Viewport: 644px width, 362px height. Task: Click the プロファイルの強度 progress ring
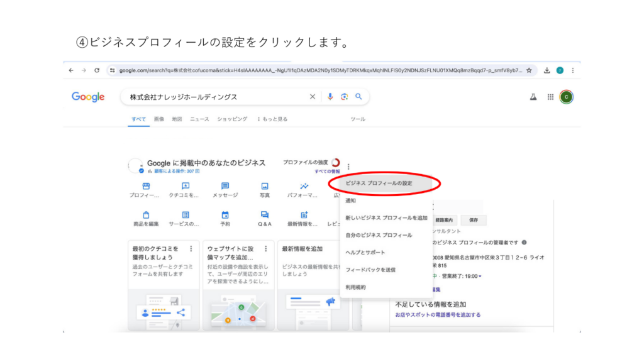click(x=336, y=163)
